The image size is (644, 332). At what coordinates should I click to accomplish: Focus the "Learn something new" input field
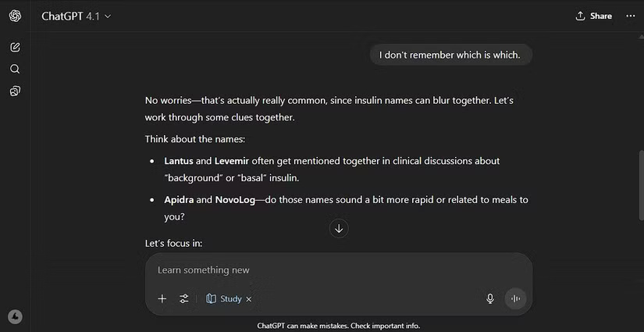[328, 270]
